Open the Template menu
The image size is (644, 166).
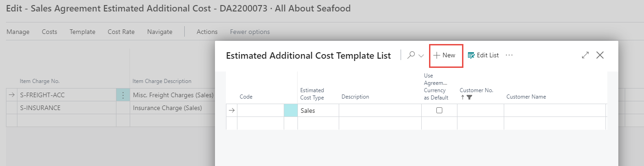pyautogui.click(x=83, y=32)
